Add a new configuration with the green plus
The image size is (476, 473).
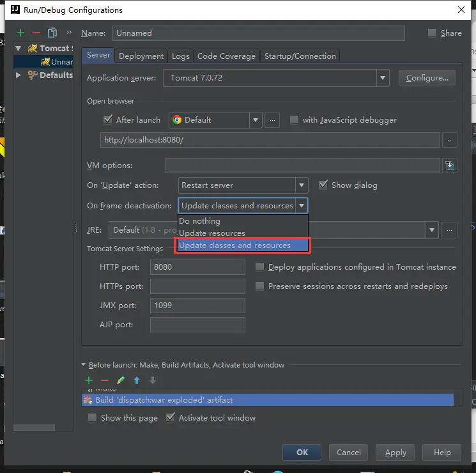tap(20, 33)
